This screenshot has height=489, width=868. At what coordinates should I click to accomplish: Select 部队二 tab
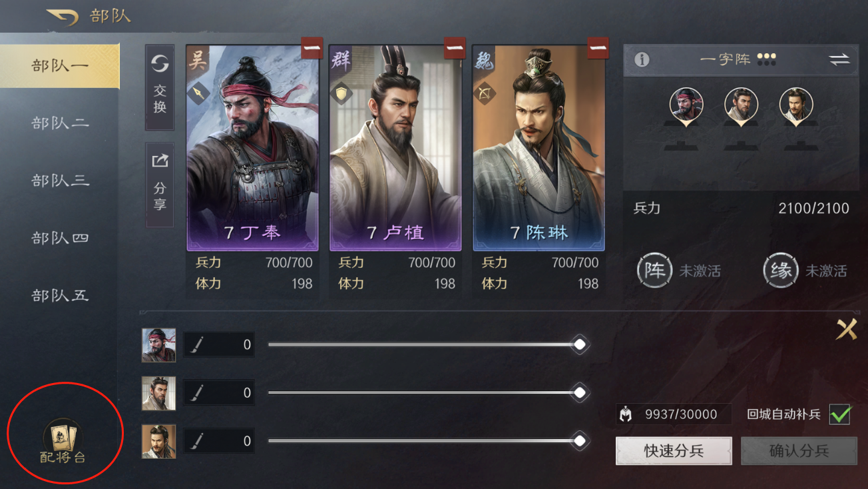click(60, 123)
